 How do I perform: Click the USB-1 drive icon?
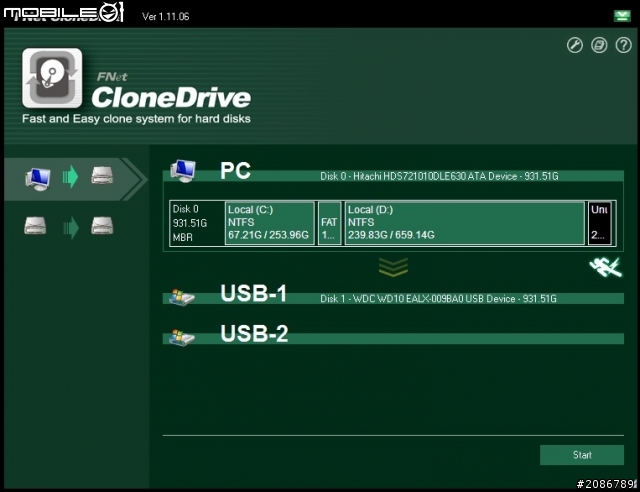coord(182,297)
